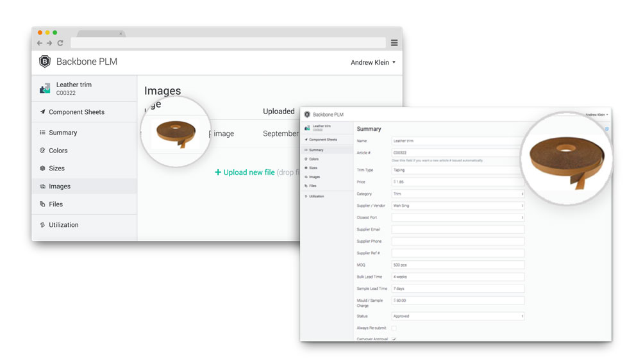Click the Summary list icon in large sidebar
This screenshot has width=627, height=364.
click(42, 133)
